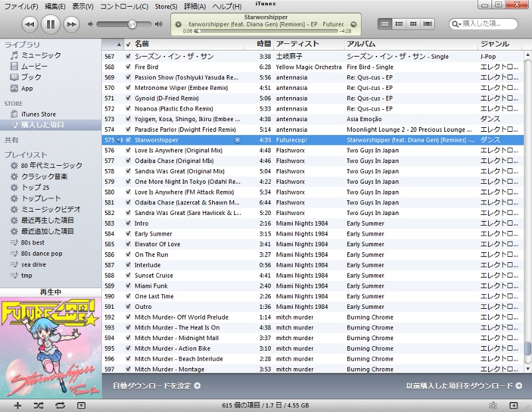Uncheck Sunset Cruise checkbox
Screen dimensions: 532x412
[x=128, y=276]
